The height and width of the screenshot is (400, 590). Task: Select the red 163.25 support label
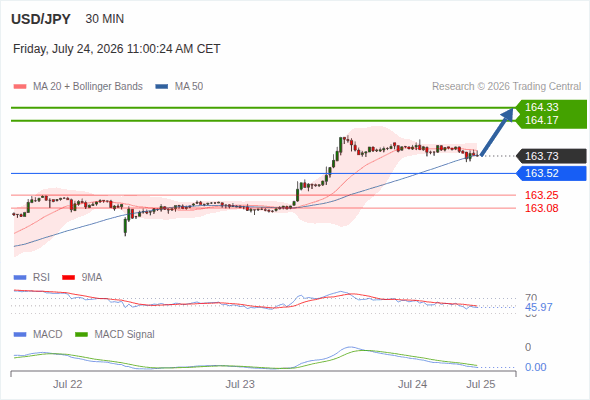[541, 195]
